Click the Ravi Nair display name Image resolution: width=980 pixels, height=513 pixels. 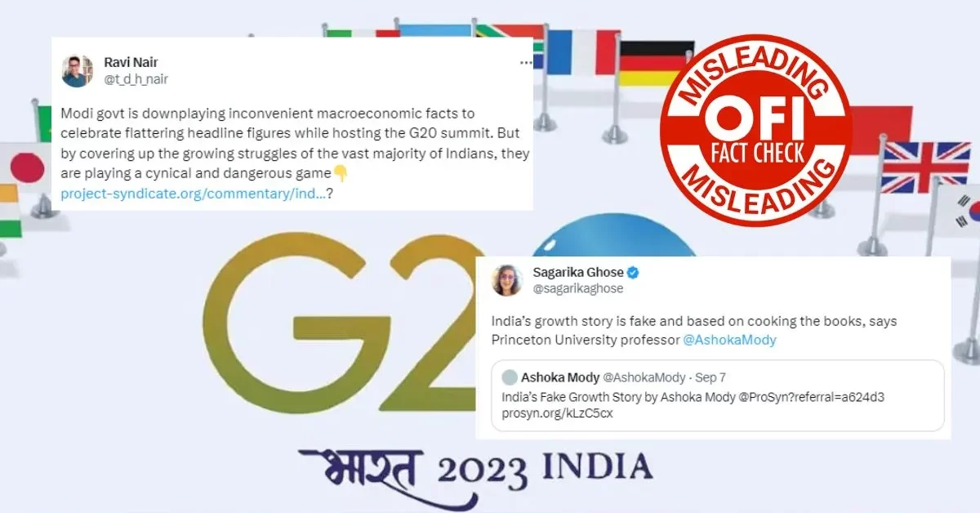click(133, 63)
